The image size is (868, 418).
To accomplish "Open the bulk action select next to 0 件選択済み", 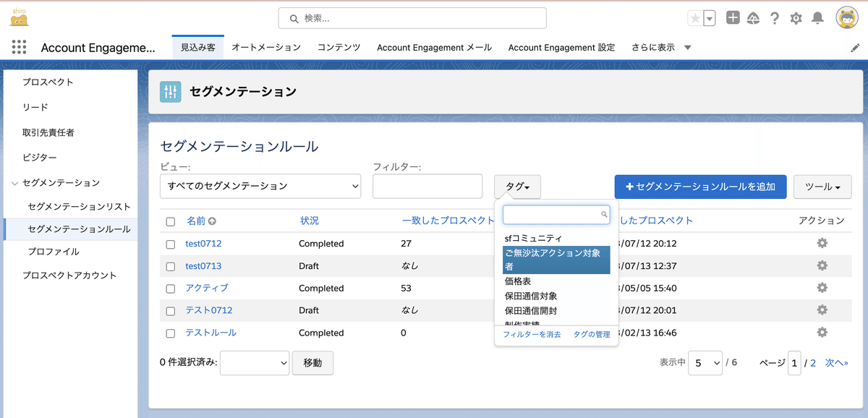I will [x=255, y=363].
